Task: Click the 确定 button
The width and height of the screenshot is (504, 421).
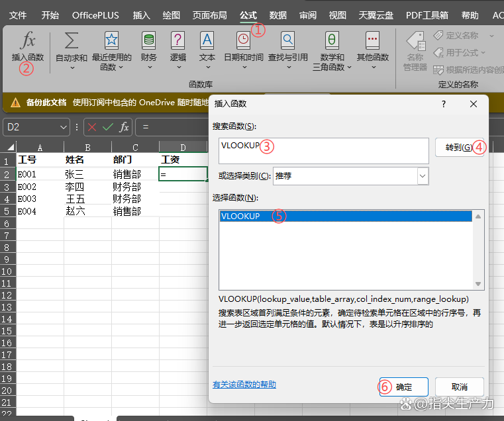Action: (404, 387)
